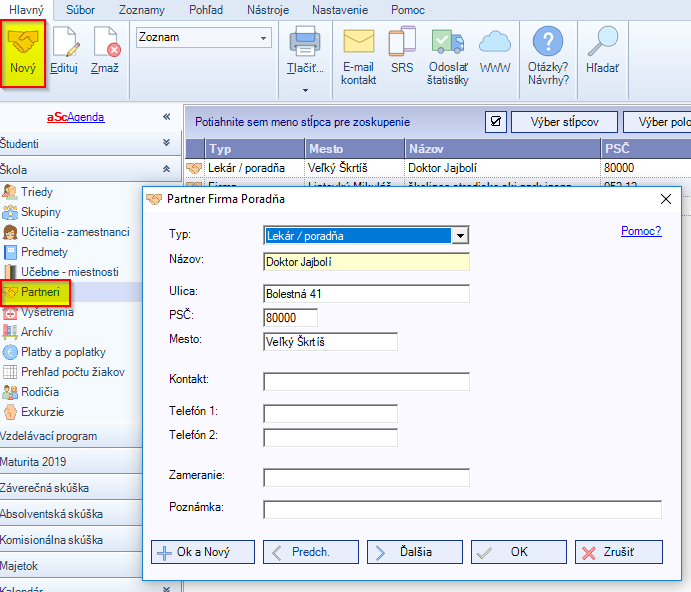Click the Kontakt input field
This screenshot has height=592, width=691.
(366, 382)
